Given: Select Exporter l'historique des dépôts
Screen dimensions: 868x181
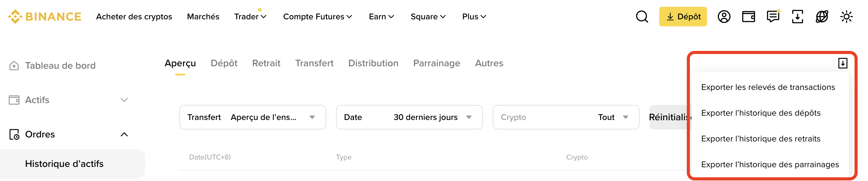Looking at the screenshot, I should click(761, 113).
